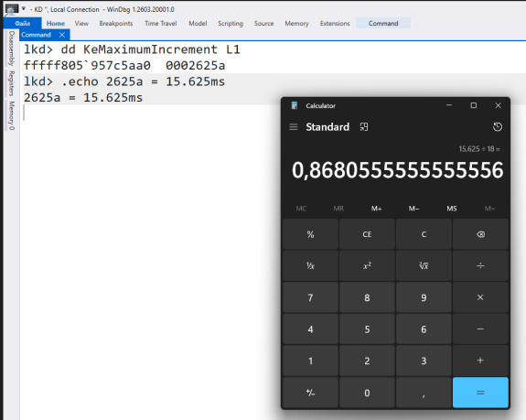Open Calculator hamburger navigation menu

294,127
